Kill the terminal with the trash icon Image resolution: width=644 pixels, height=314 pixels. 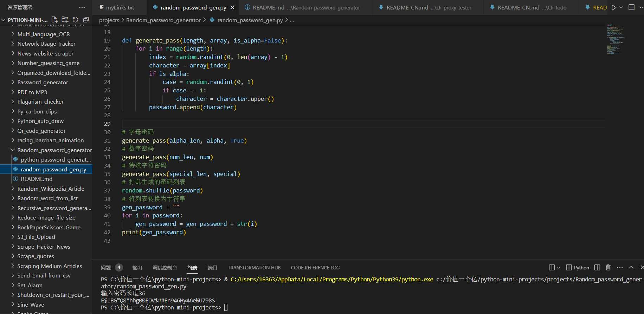[608, 268]
